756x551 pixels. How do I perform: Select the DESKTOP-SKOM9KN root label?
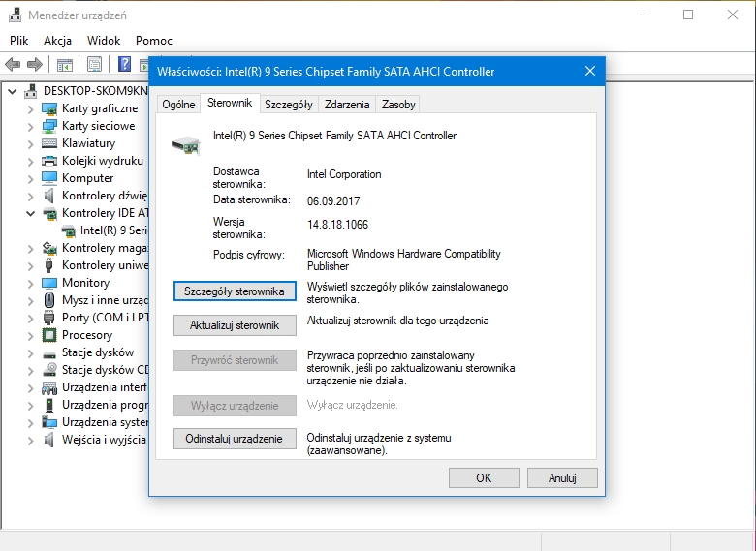click(x=95, y=91)
